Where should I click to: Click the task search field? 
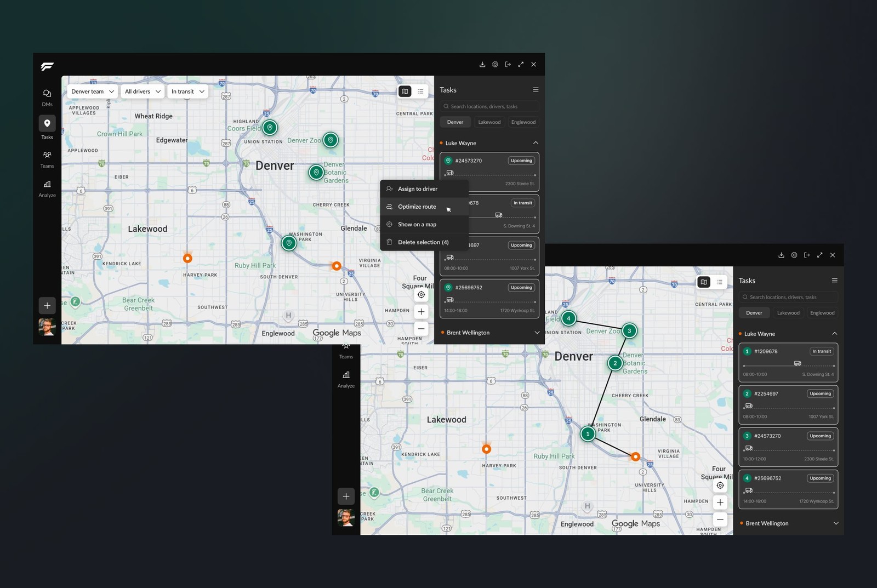(x=488, y=106)
